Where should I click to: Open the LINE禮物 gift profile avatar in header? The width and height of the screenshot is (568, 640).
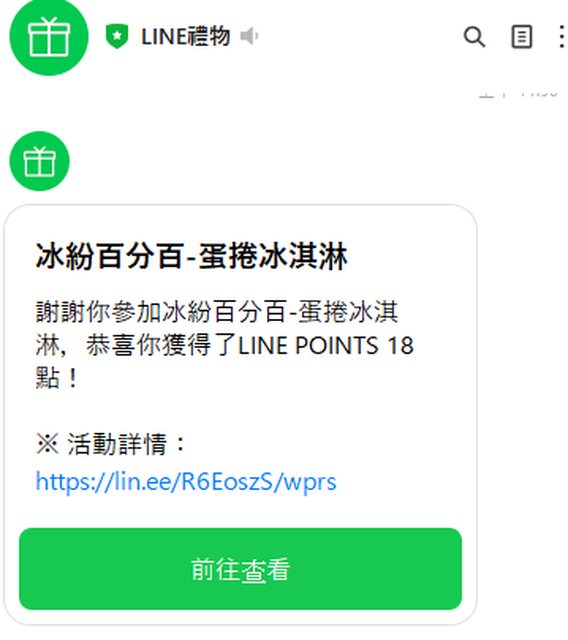pos(49,36)
